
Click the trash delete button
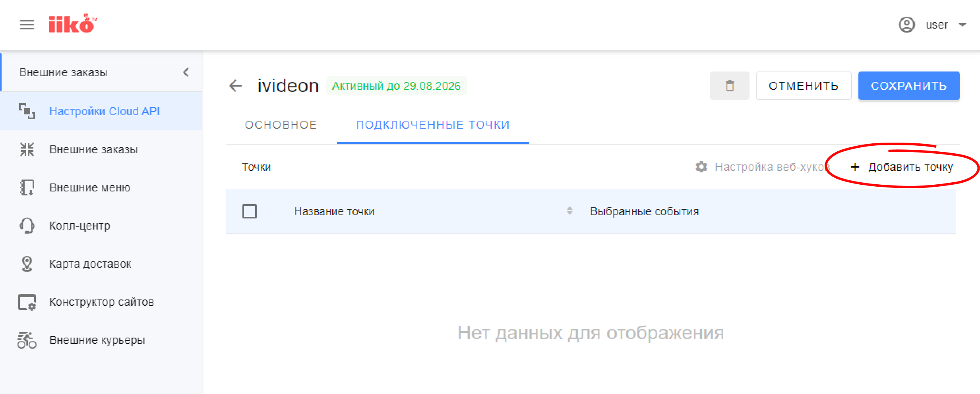click(x=730, y=86)
